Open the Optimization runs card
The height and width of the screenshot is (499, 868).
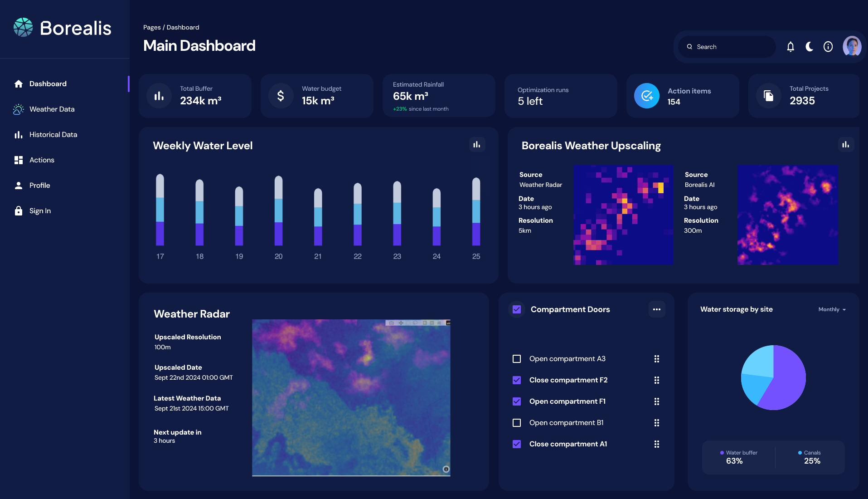[561, 96]
